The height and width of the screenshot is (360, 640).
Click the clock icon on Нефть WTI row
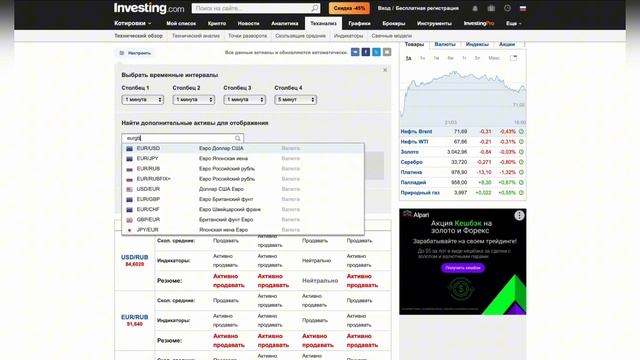521,142
